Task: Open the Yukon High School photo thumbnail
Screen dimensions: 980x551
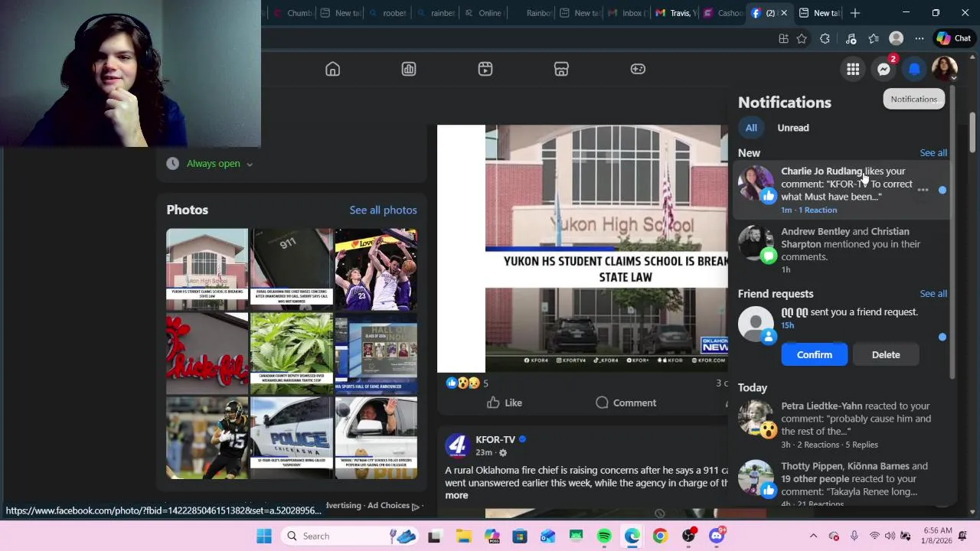Action: pyautogui.click(x=207, y=269)
